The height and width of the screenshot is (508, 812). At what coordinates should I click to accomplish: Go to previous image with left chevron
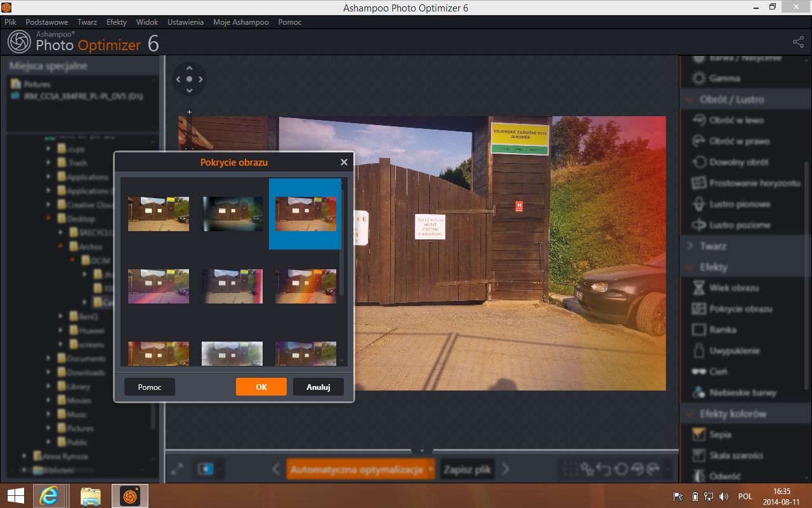[x=276, y=469]
